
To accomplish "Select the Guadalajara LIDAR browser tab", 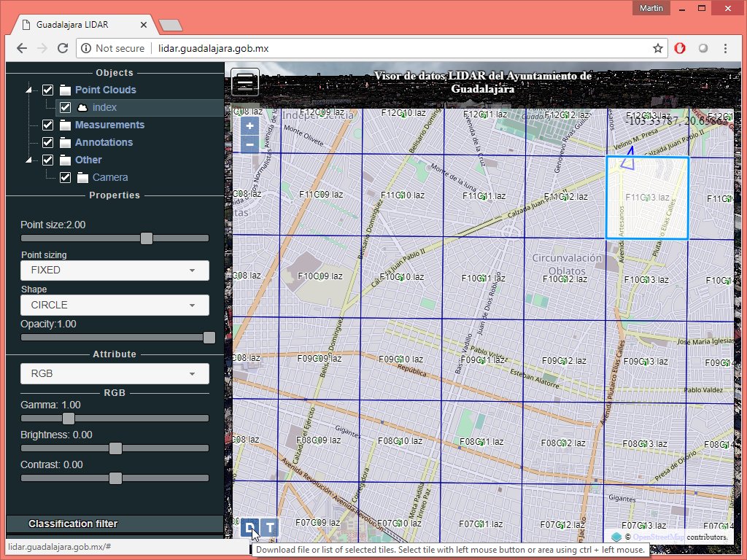I will 80,25.
